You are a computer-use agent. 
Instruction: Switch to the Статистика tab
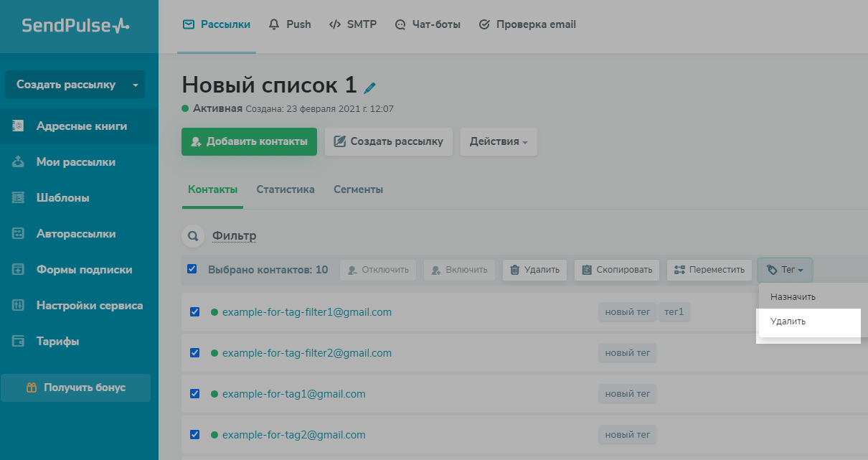[286, 190]
